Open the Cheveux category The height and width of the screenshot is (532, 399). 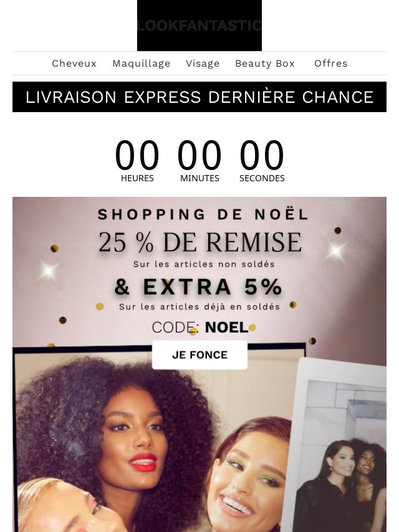(74, 64)
